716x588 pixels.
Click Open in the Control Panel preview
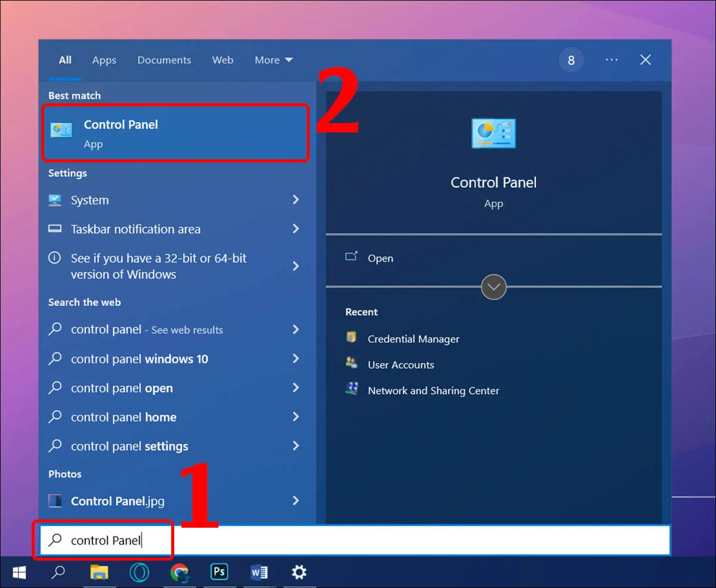click(x=380, y=258)
